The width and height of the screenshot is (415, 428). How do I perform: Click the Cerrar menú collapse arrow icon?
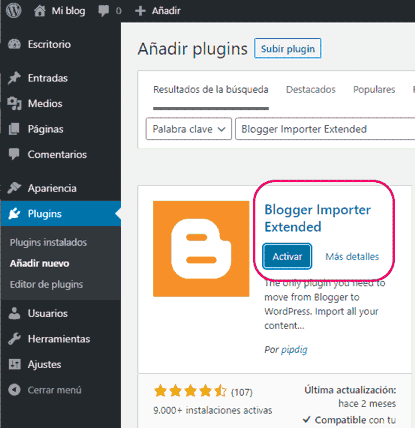14,390
